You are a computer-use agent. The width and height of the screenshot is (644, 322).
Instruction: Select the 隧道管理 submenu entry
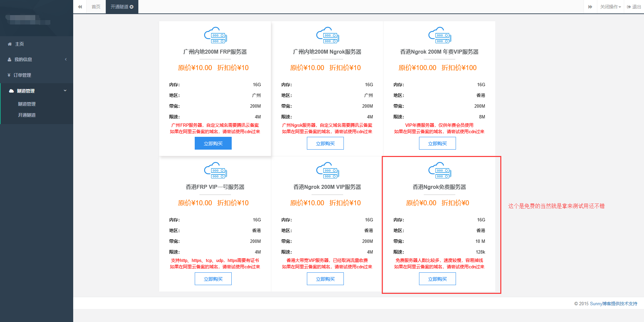[27, 104]
